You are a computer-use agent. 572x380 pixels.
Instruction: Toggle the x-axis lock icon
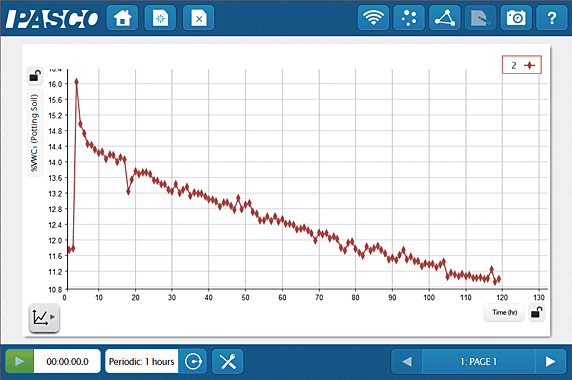click(x=537, y=313)
